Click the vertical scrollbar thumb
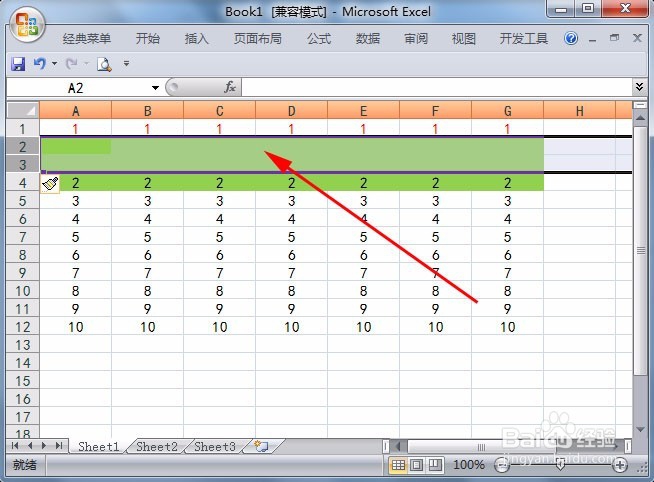 tap(640, 250)
